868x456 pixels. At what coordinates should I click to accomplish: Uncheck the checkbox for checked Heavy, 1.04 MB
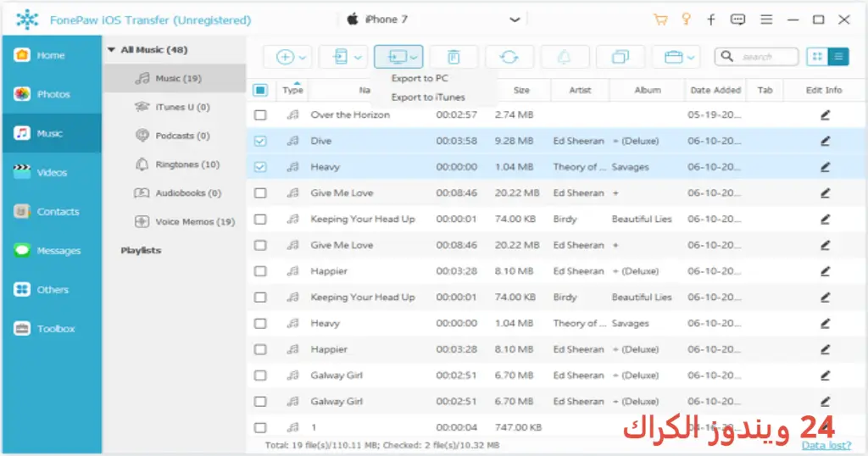(x=260, y=167)
